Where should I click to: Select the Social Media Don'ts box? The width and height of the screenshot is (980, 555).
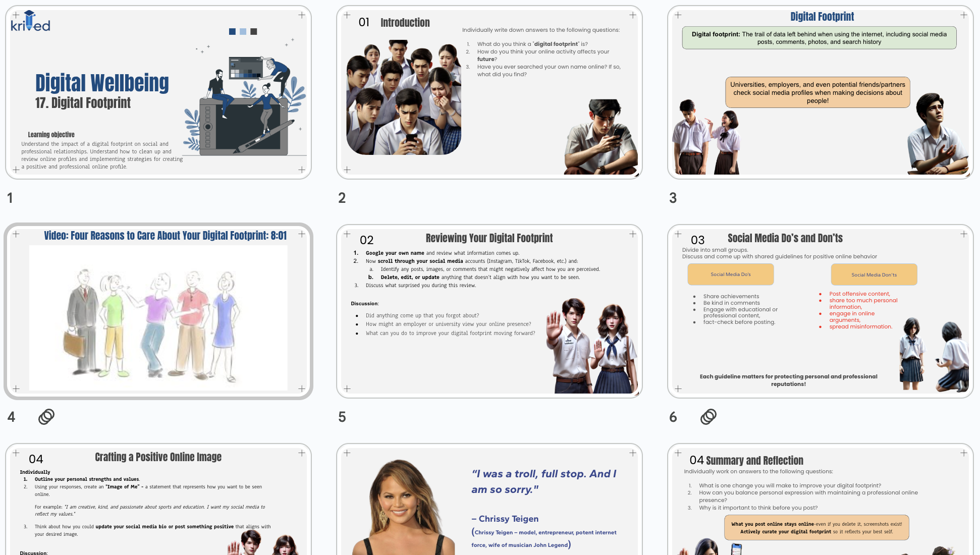click(x=874, y=274)
